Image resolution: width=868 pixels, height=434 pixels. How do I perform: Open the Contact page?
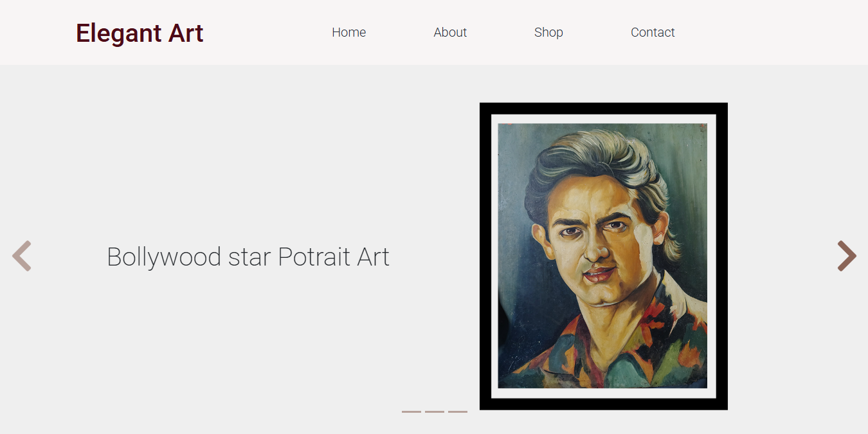(653, 32)
